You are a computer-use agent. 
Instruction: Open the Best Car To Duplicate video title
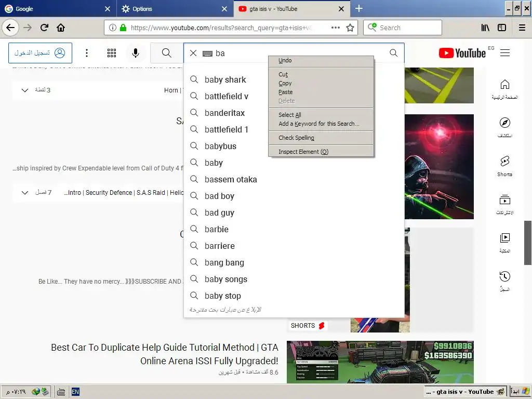tap(165, 354)
